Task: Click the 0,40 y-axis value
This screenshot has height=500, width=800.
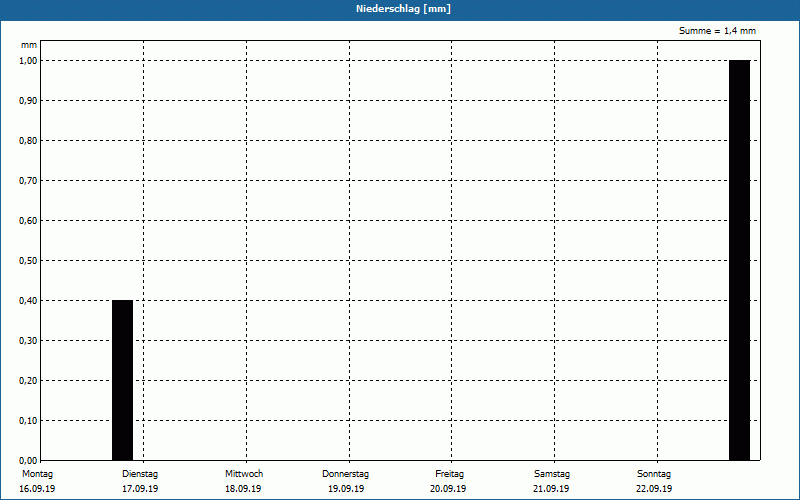Action: [28, 301]
